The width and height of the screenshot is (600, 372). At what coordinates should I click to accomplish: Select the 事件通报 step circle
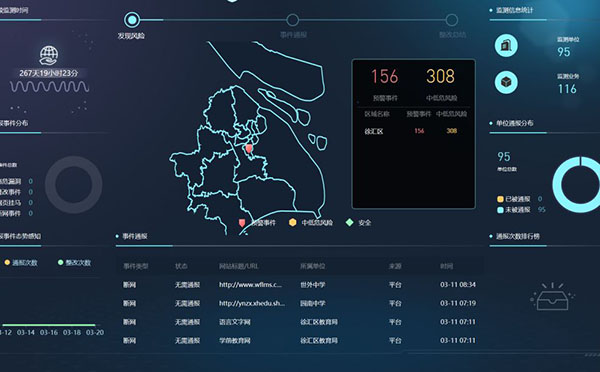point(293,20)
